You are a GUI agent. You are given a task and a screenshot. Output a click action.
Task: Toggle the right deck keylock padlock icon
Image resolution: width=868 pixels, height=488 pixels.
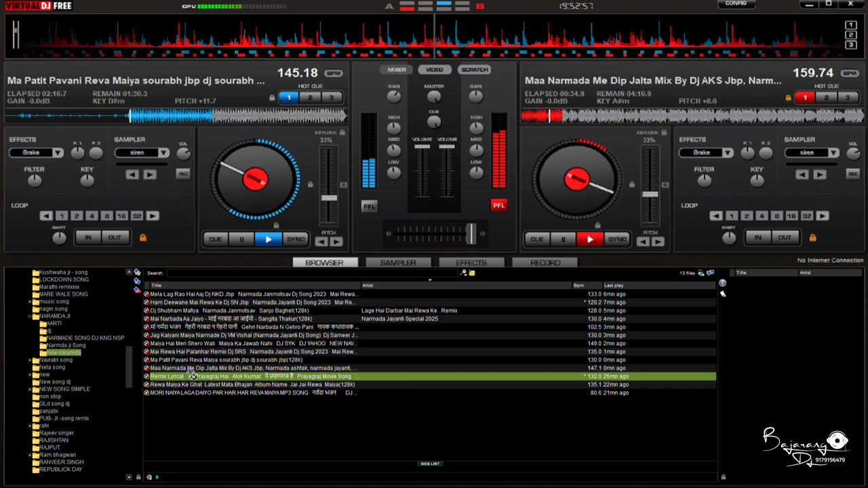pos(664,133)
